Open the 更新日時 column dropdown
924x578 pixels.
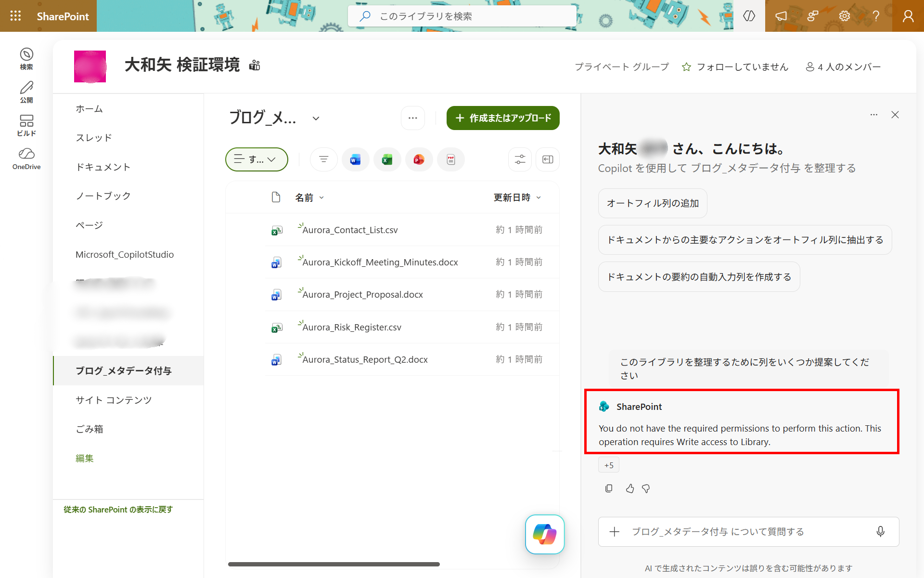tap(517, 197)
